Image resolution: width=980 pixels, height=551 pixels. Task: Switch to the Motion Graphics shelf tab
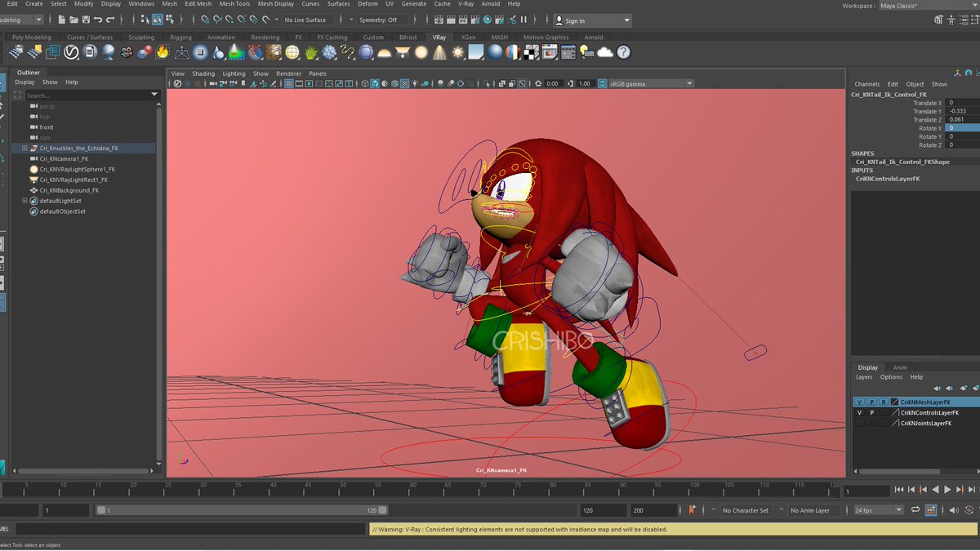pyautogui.click(x=546, y=38)
